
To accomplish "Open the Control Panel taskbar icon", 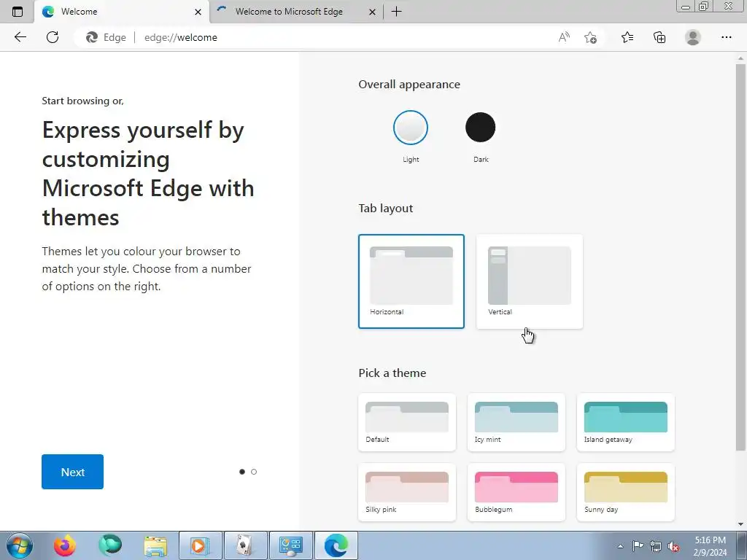I will point(291,545).
